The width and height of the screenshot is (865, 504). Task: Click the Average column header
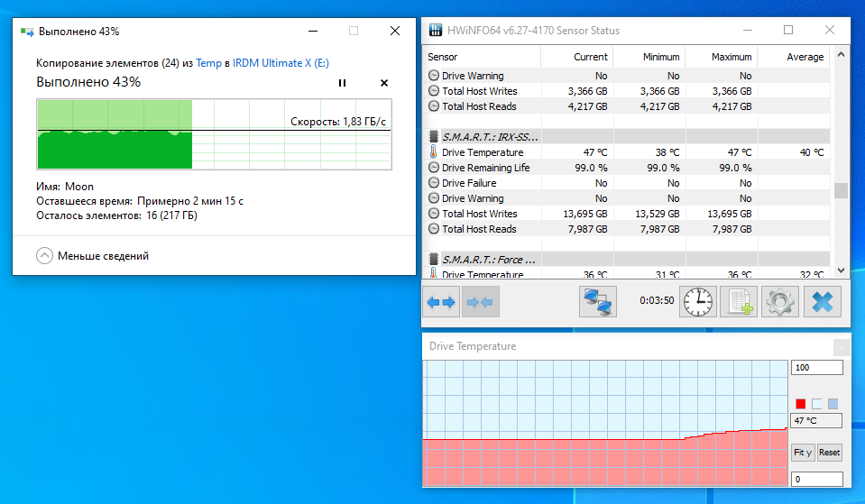794,57
